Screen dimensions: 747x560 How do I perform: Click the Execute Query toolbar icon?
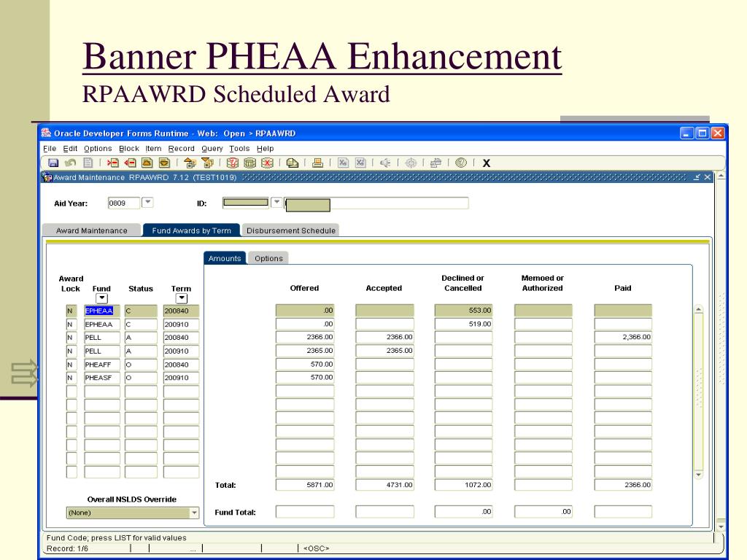click(250, 163)
